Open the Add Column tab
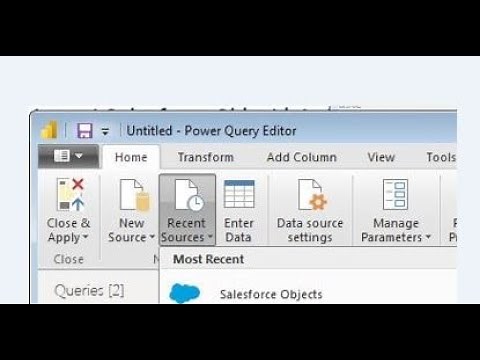Viewport: 480px width, 360px height. click(x=302, y=157)
